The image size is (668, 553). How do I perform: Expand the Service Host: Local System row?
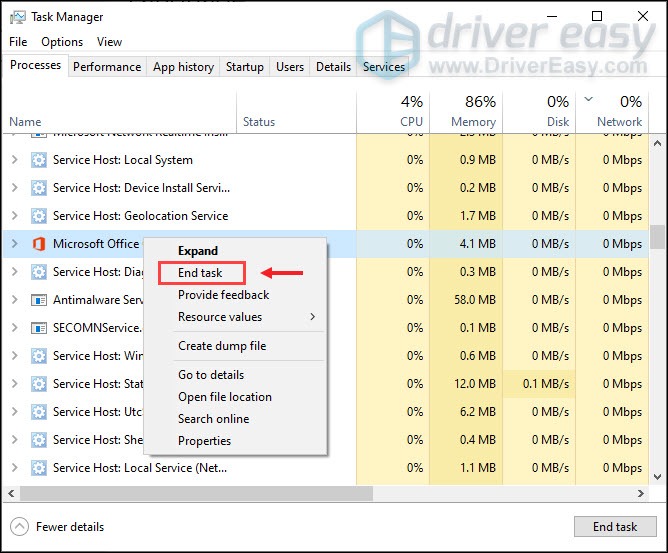(14, 160)
